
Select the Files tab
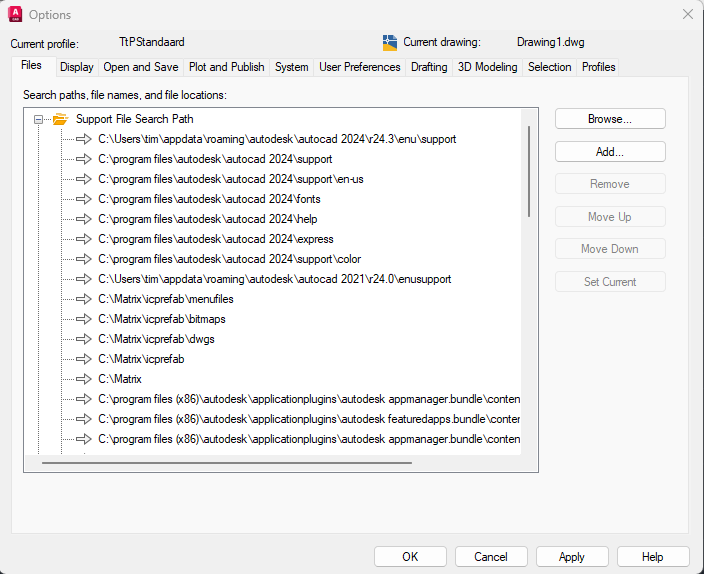tap(31, 66)
